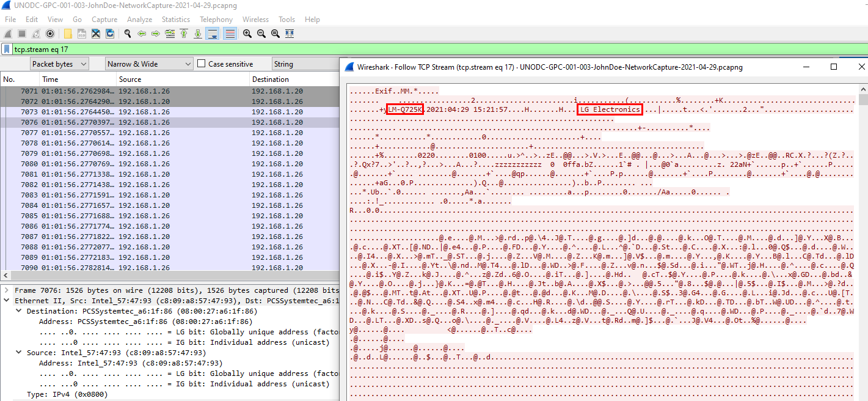
Task: Jump to the last packet icon
Action: [198, 34]
